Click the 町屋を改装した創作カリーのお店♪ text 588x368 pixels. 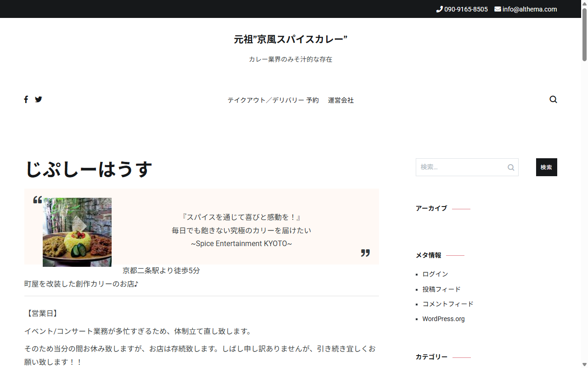point(81,284)
